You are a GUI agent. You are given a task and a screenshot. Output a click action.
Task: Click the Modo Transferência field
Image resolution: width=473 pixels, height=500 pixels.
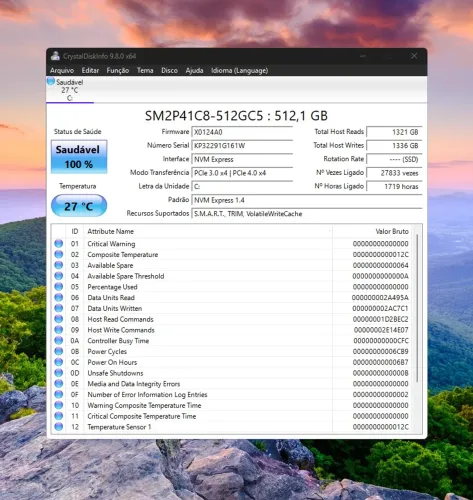click(242, 173)
